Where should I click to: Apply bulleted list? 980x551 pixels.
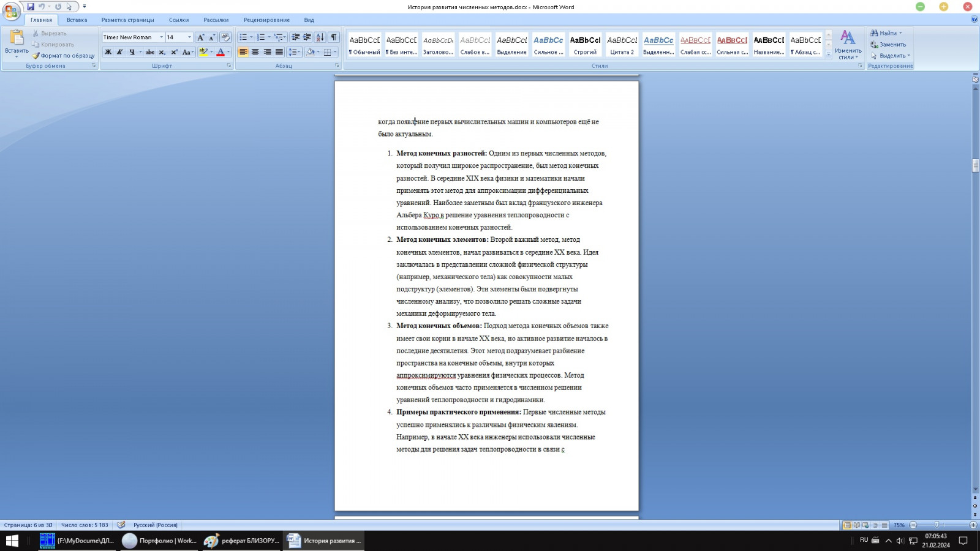pos(243,37)
